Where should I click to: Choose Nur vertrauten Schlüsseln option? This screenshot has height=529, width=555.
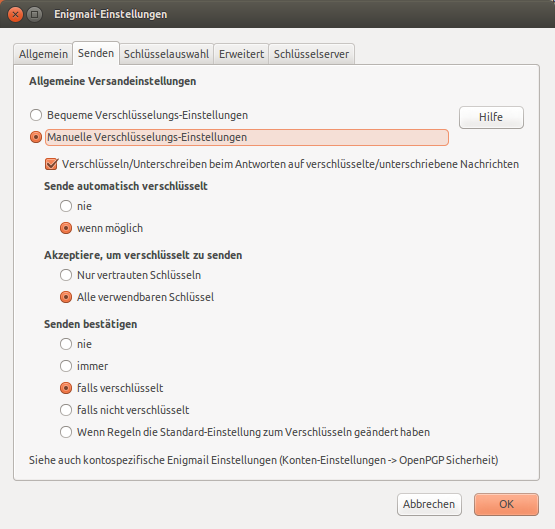click(66, 275)
